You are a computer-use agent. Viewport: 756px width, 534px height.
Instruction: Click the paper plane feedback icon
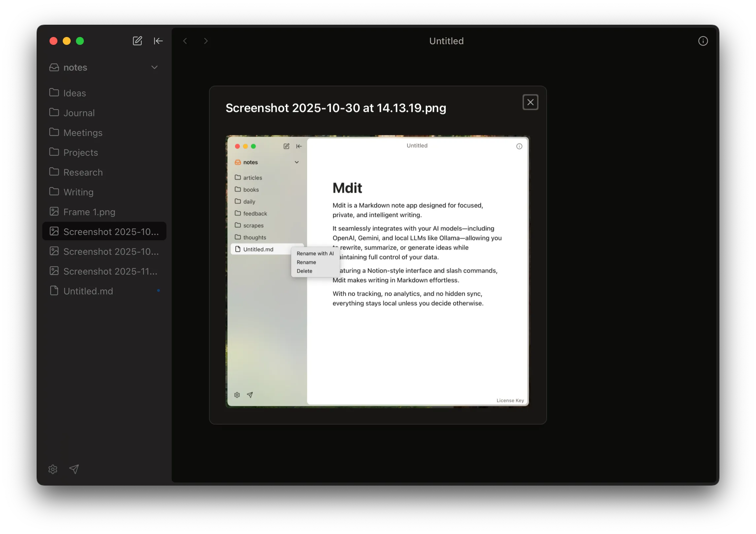74,469
